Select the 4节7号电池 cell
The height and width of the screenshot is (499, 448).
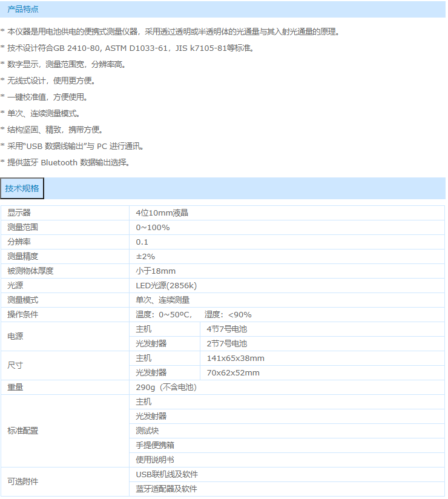pyautogui.click(x=227, y=329)
